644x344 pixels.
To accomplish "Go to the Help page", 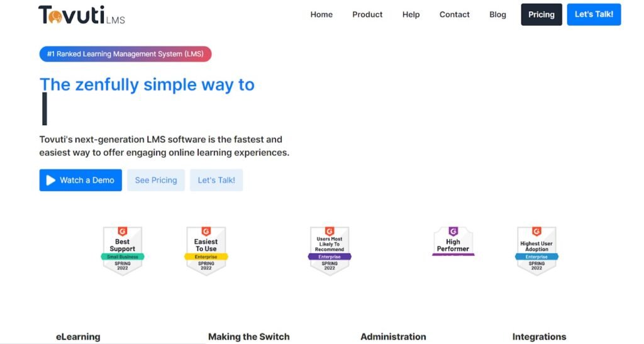I will [x=411, y=14].
